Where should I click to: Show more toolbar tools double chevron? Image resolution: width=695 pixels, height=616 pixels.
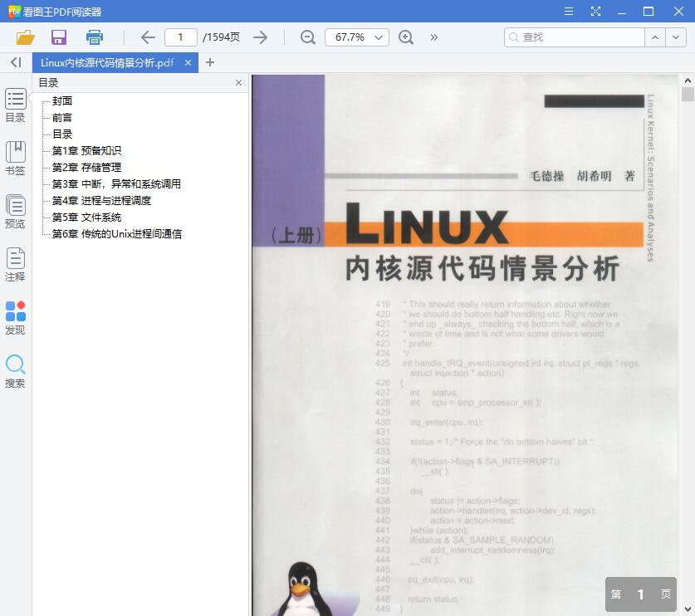click(434, 37)
